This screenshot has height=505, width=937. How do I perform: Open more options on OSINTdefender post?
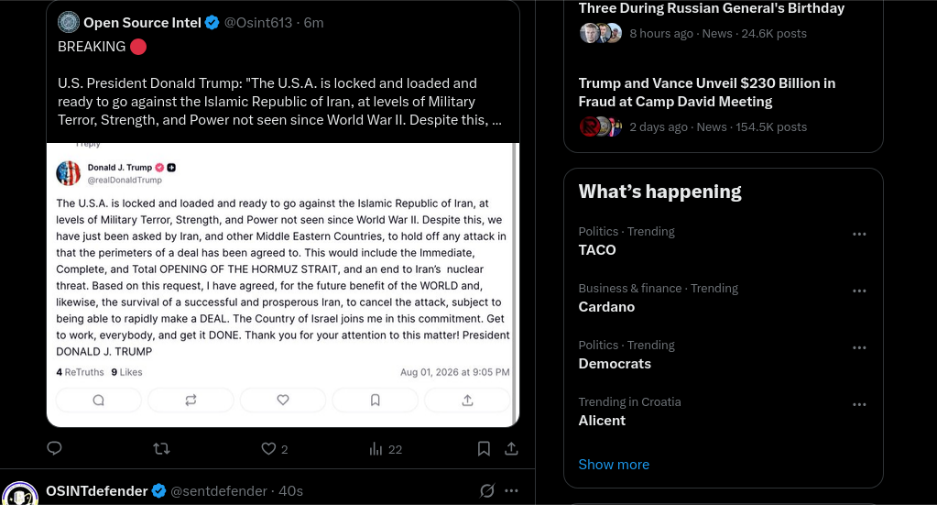click(x=512, y=491)
